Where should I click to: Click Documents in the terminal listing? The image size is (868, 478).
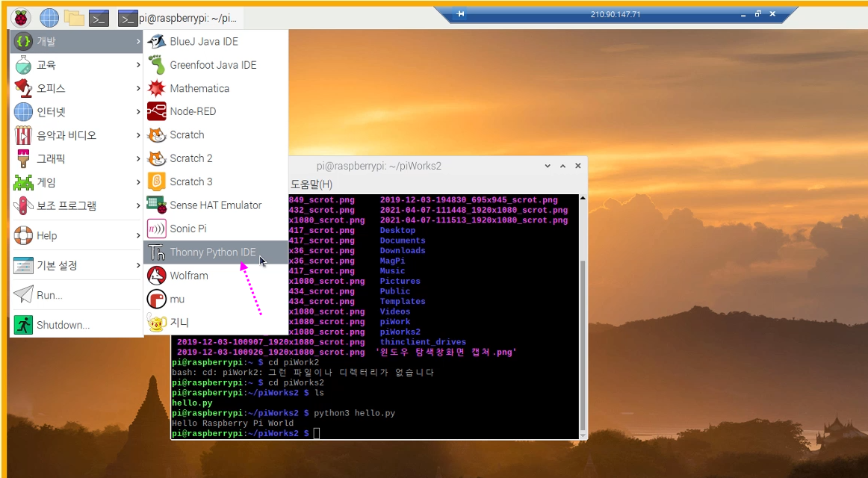point(403,240)
